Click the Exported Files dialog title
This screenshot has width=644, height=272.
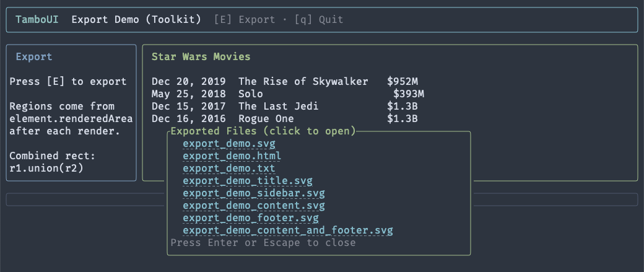tap(263, 131)
